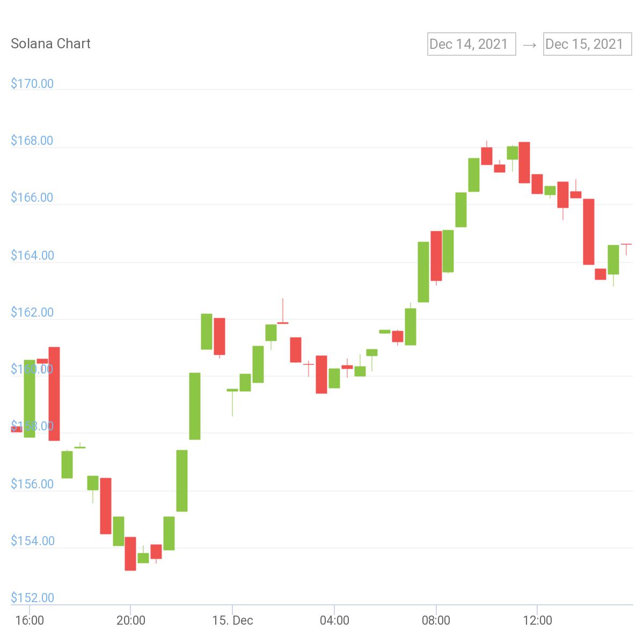644x644 pixels.
Task: Click the 08:00 time axis label
Action: pyautogui.click(x=436, y=620)
